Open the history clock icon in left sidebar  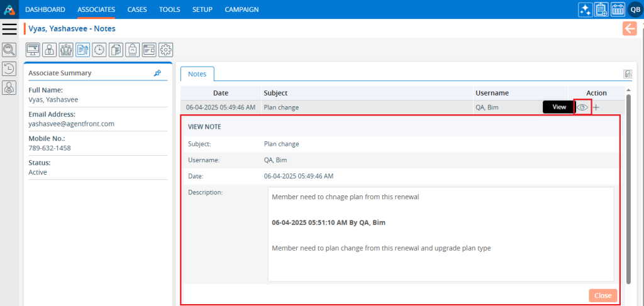click(x=9, y=69)
